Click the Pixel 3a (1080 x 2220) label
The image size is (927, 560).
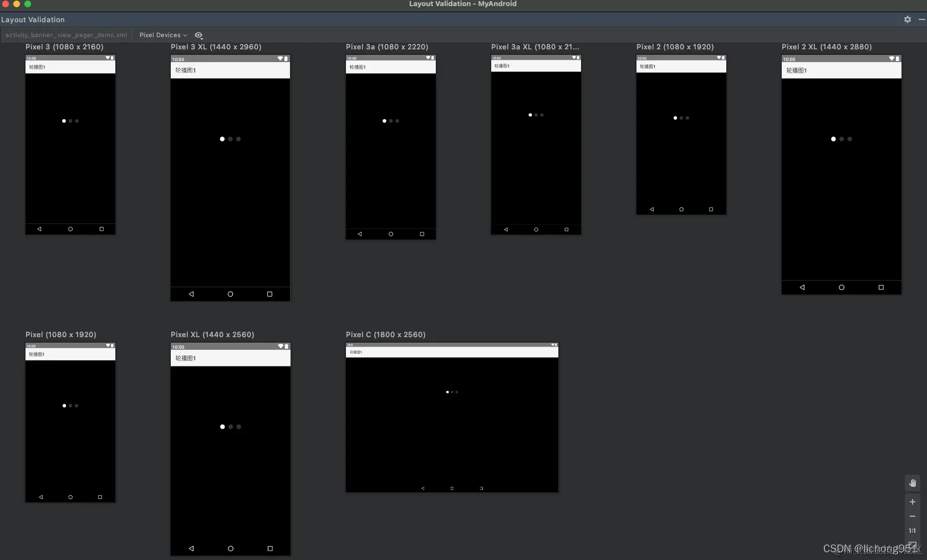tap(387, 47)
